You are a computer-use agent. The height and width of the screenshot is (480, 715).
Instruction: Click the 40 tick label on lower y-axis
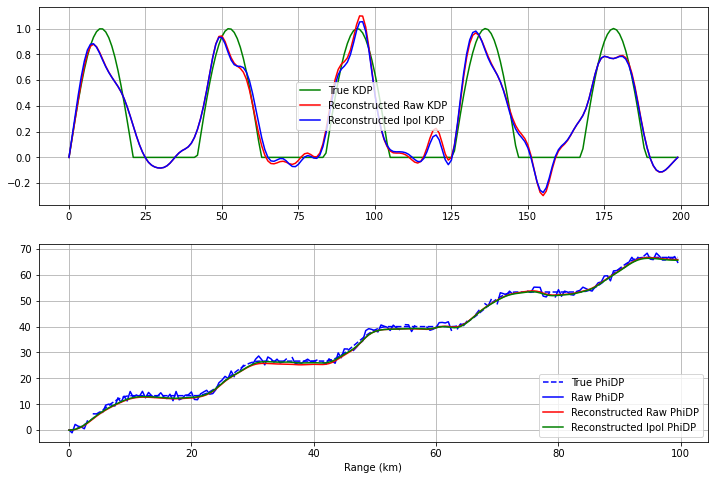pyautogui.click(x=26, y=327)
